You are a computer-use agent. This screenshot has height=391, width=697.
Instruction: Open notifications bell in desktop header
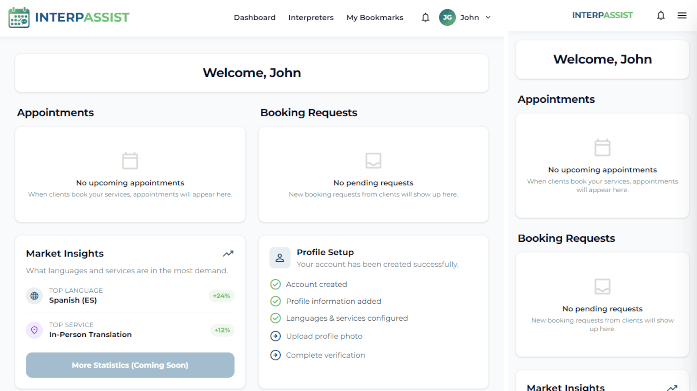(x=425, y=17)
